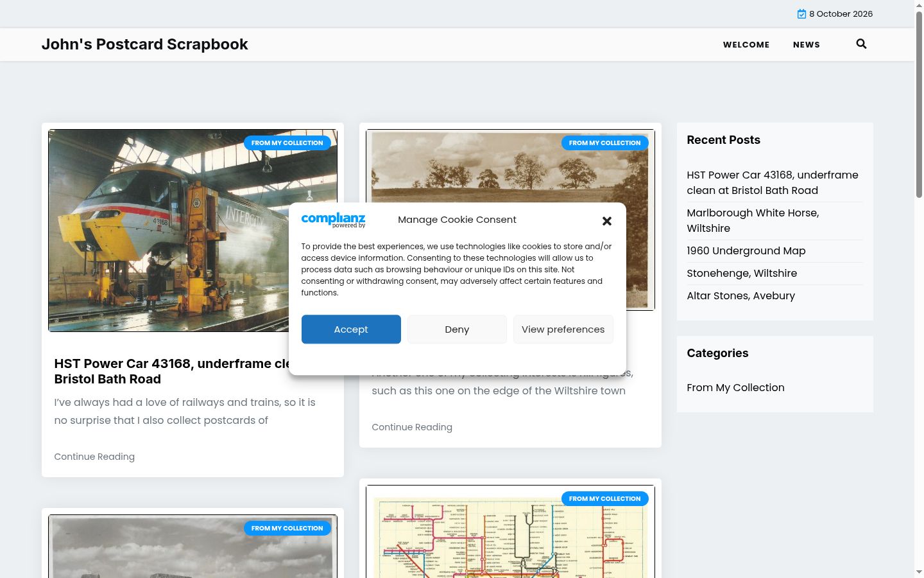Click From My Collection badge on train postcard

pyautogui.click(x=287, y=143)
